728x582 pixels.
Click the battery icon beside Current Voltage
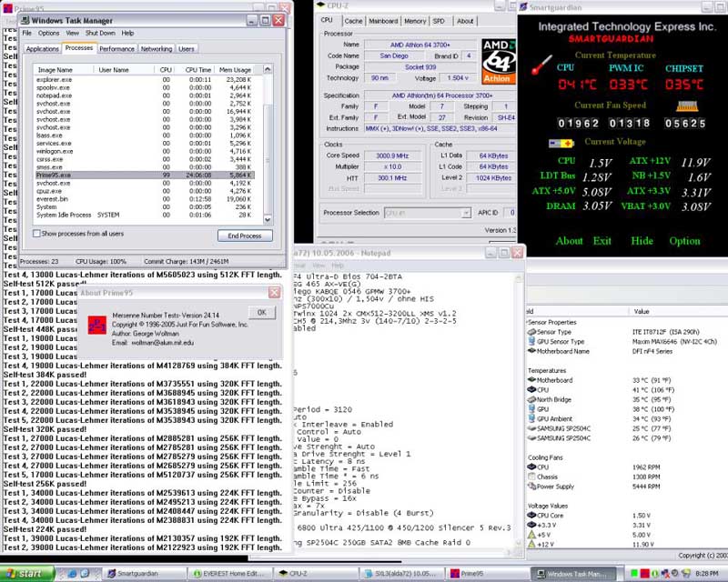(561, 143)
